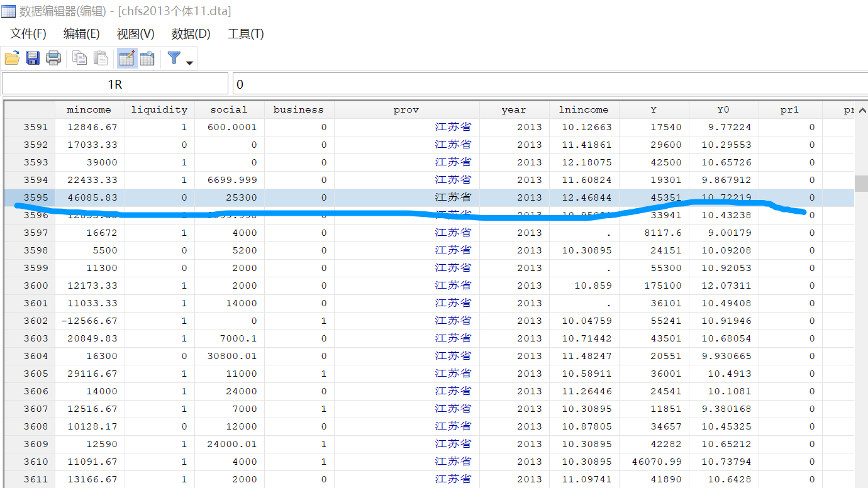Screen dimensions: 868x488
Task: Select the Y0 column header
Action: (x=723, y=109)
